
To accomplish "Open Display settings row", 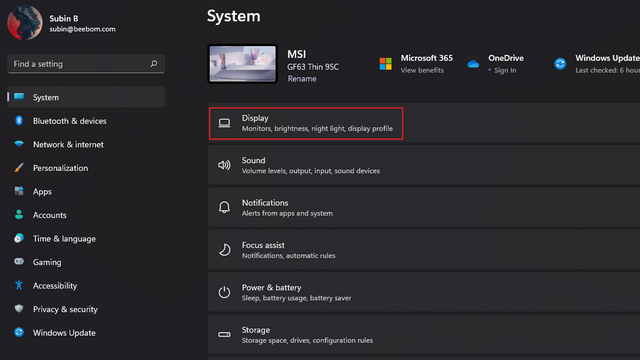I will point(424,123).
